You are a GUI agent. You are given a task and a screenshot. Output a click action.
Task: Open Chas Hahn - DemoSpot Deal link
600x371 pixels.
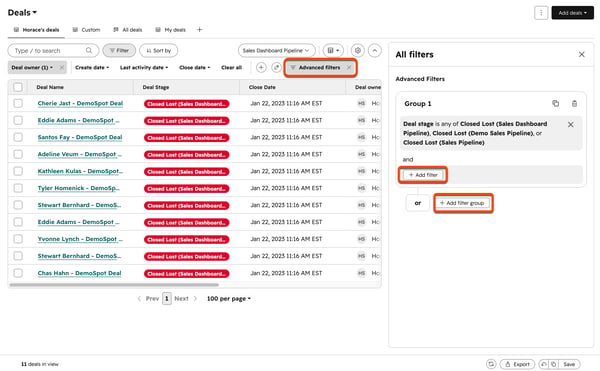79,273
